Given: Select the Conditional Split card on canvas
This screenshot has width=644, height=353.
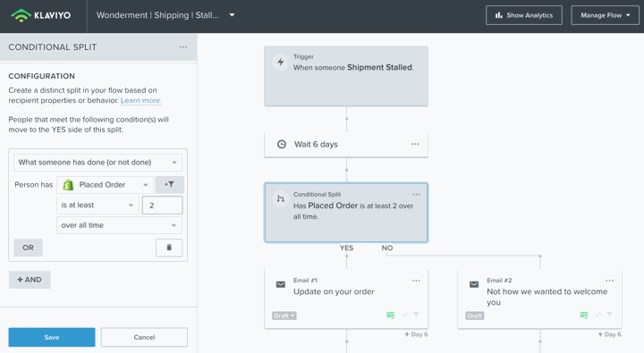Looking at the screenshot, I should tap(346, 213).
